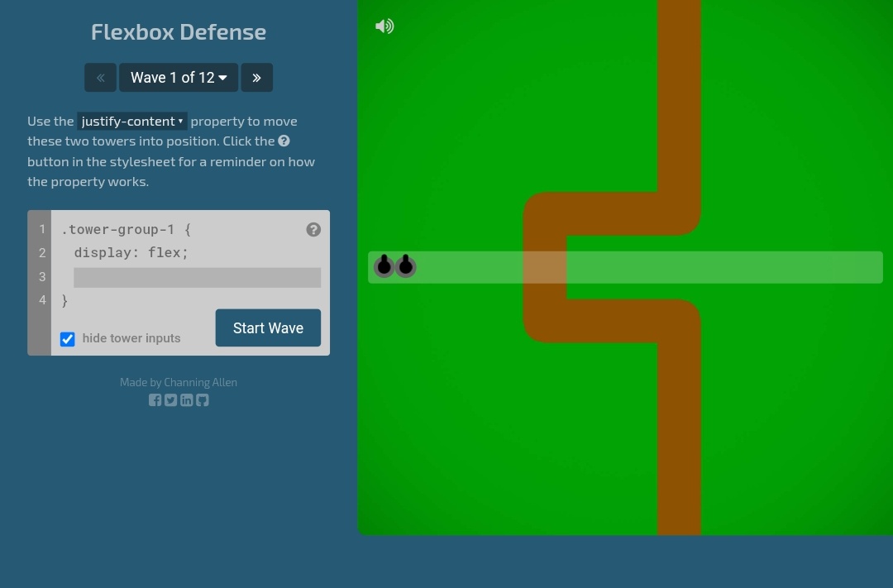Mute the game sound speaker icon

[384, 26]
